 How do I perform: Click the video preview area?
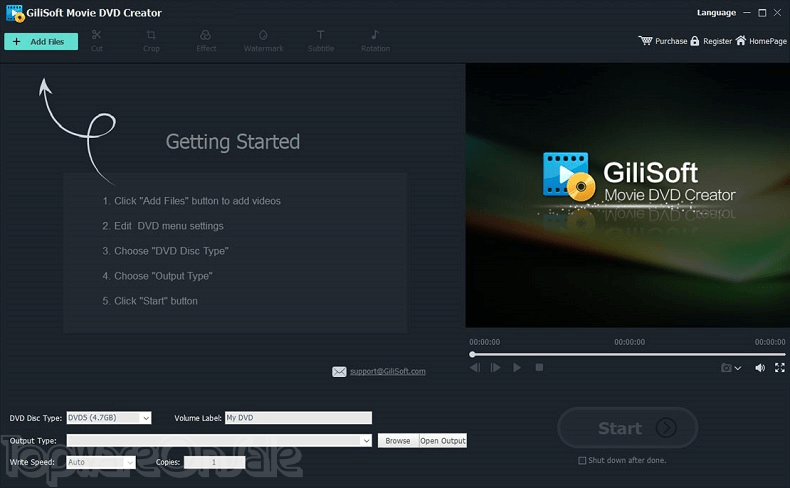point(627,195)
